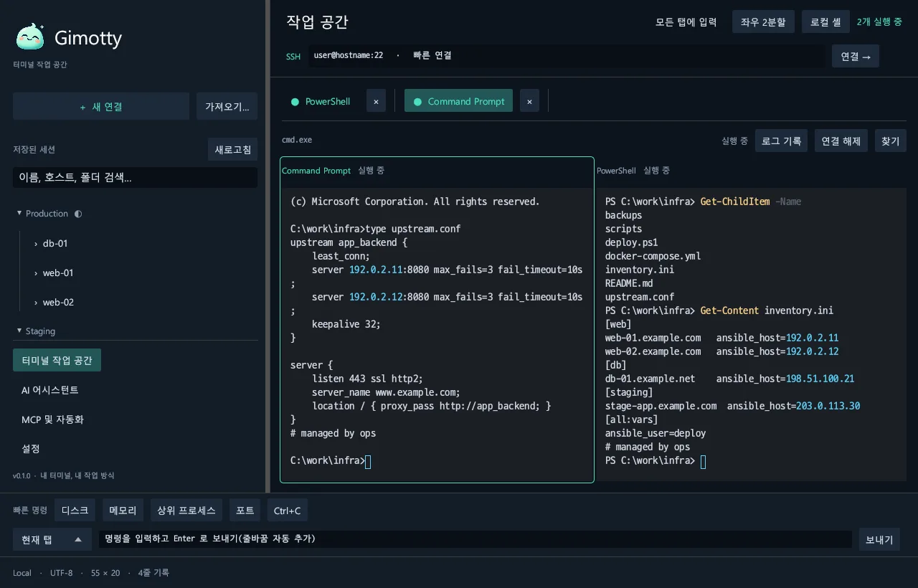This screenshot has width=918, height=588.
Task: Open MCP 및 자동화 page
Action: [x=52, y=419]
